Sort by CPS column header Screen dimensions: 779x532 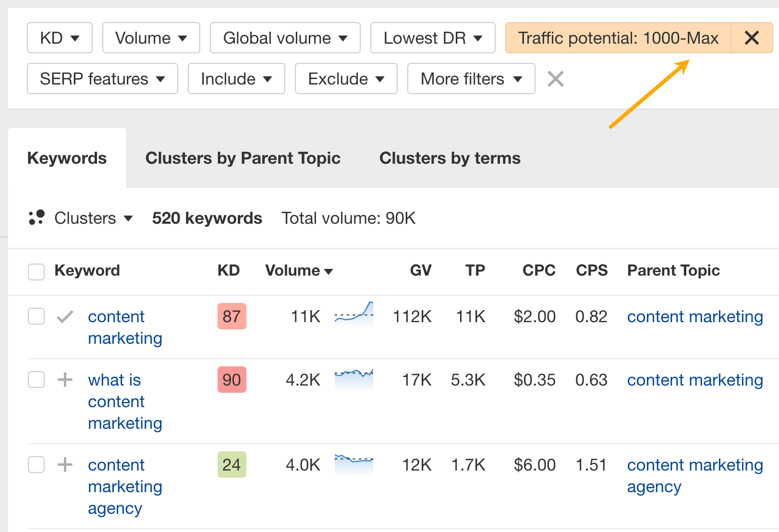(592, 270)
